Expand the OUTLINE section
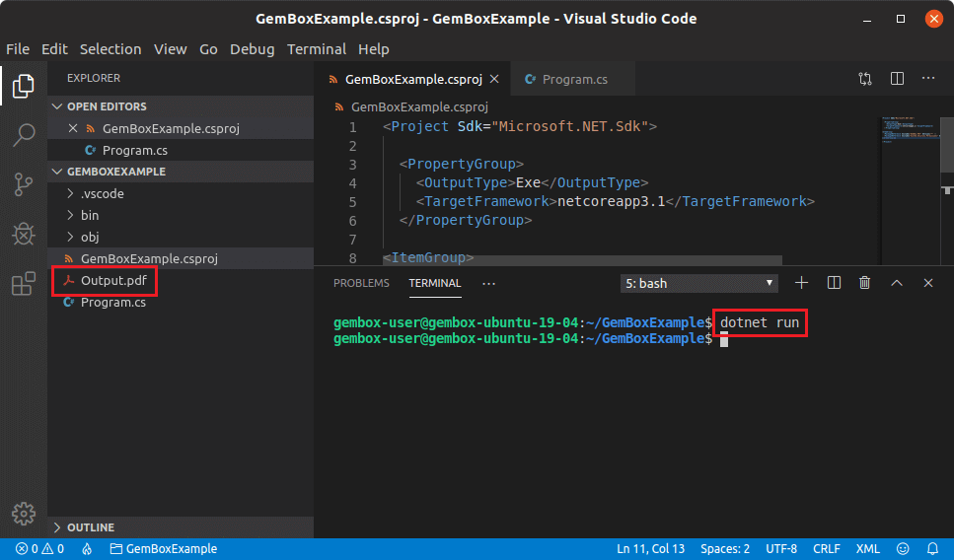This screenshot has width=954, height=560. (90, 527)
